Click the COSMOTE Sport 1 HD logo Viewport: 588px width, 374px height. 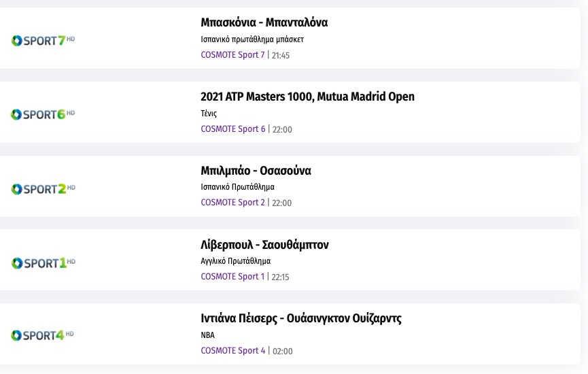43,263
